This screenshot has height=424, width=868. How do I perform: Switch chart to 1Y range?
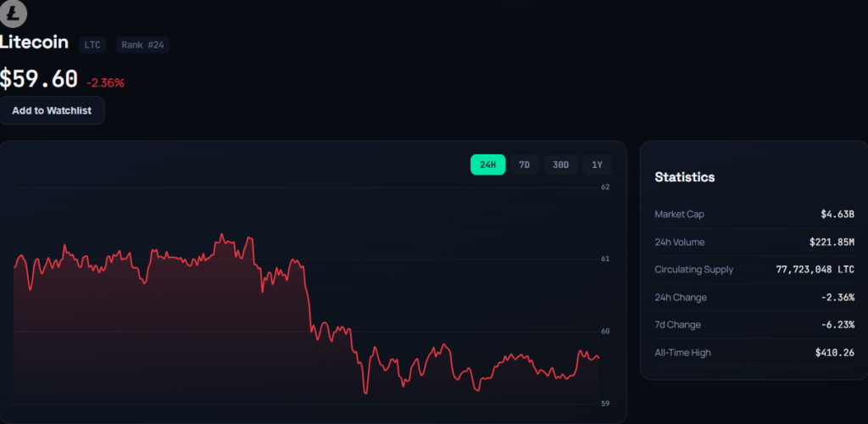click(x=597, y=165)
